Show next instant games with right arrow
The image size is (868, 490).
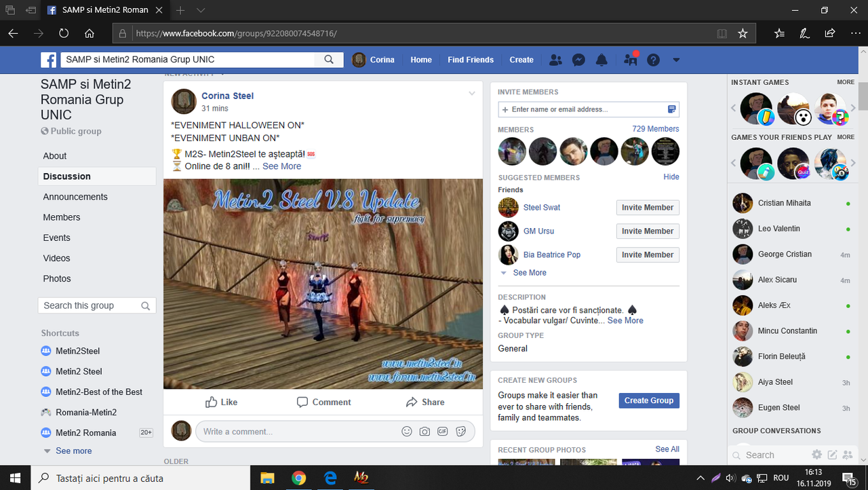coord(854,108)
